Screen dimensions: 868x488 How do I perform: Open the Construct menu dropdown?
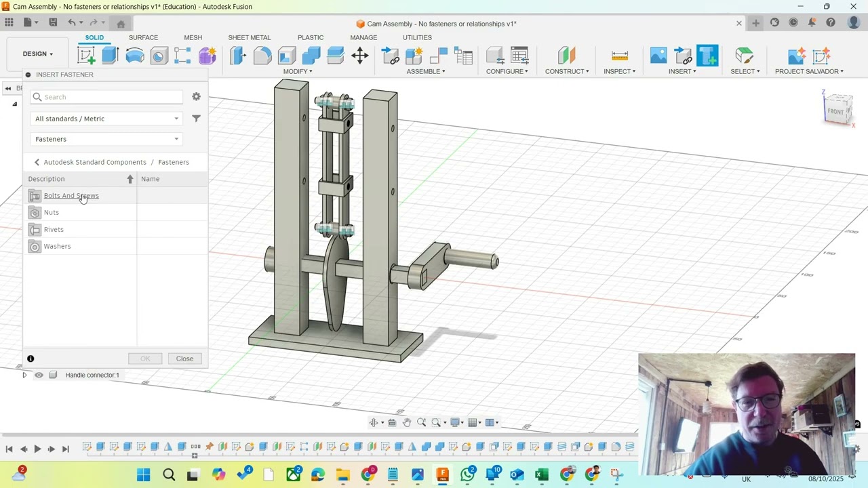(567, 71)
